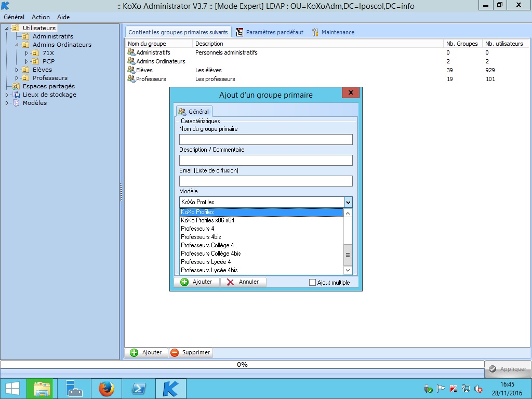Click the Elèves folder icon in tree

pyautogui.click(x=25, y=70)
